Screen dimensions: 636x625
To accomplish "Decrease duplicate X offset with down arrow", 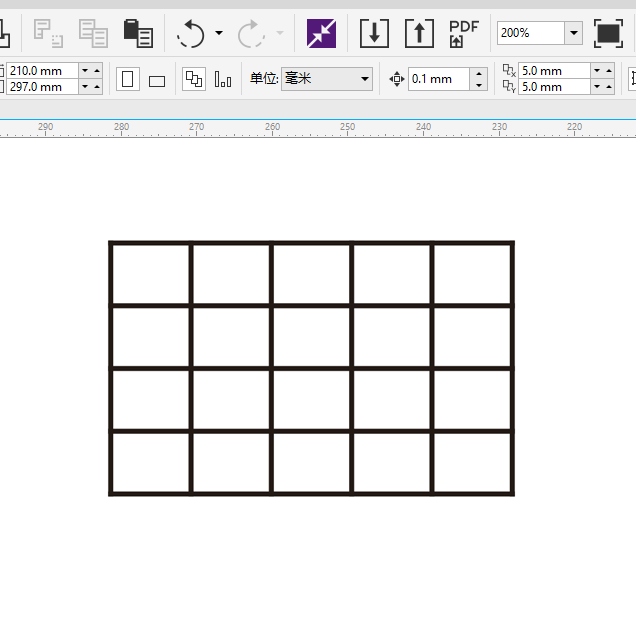I will click(x=597, y=71).
